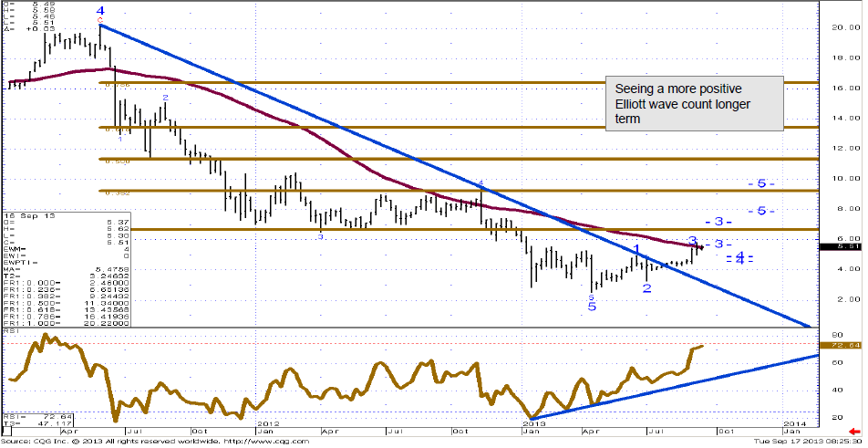Click the large blue wave 2 label under the July 2013 low

(647, 288)
